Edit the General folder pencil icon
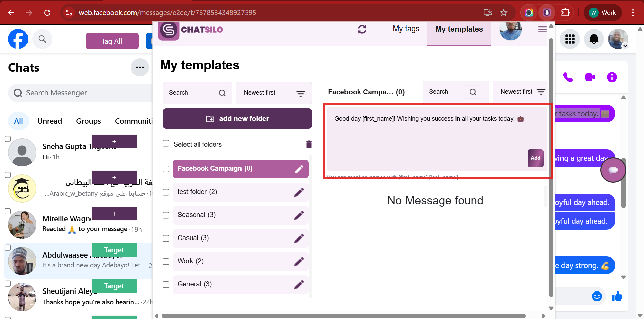Screen dimensions: 644x319 pos(299,285)
